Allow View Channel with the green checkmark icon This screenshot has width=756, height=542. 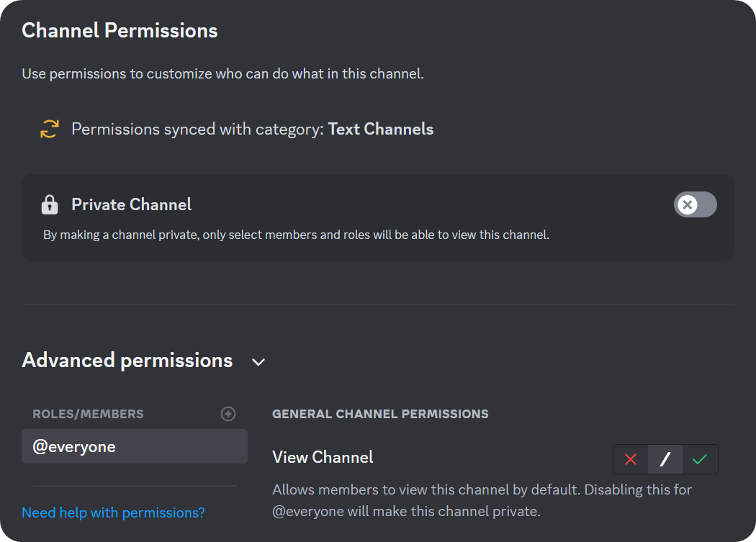[x=699, y=459]
